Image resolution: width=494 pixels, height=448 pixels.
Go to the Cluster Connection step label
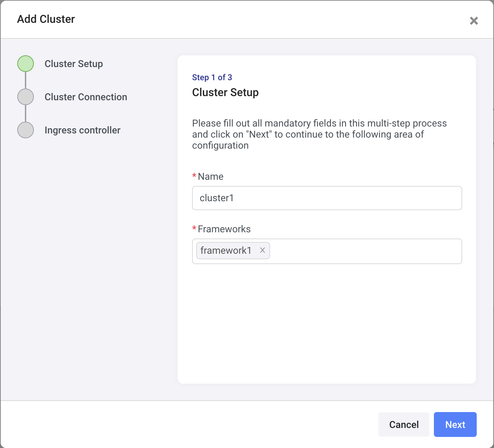coord(86,97)
